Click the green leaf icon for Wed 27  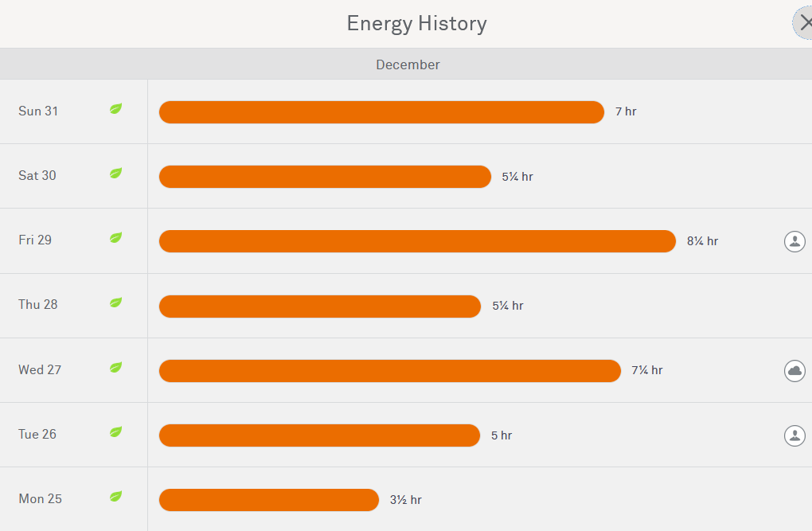(x=115, y=368)
